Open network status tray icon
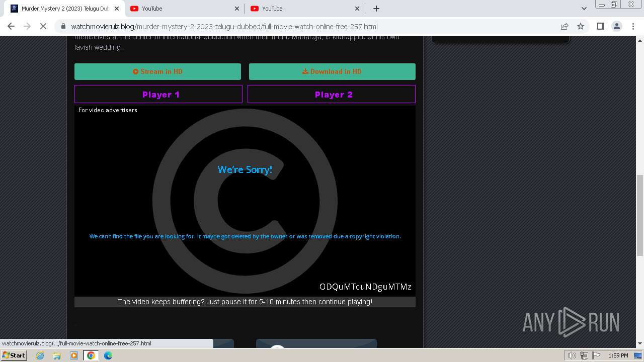Image resolution: width=644 pixels, height=362 pixels. point(584,355)
